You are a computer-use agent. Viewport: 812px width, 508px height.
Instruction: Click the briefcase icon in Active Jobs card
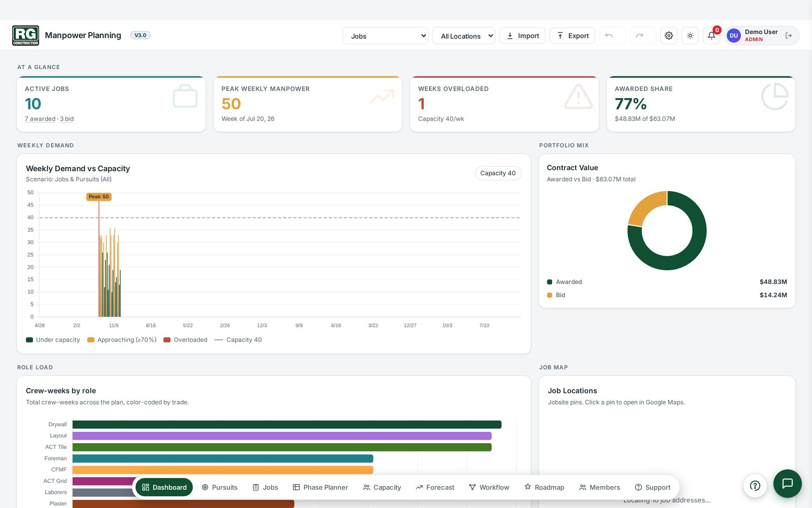pos(185,96)
